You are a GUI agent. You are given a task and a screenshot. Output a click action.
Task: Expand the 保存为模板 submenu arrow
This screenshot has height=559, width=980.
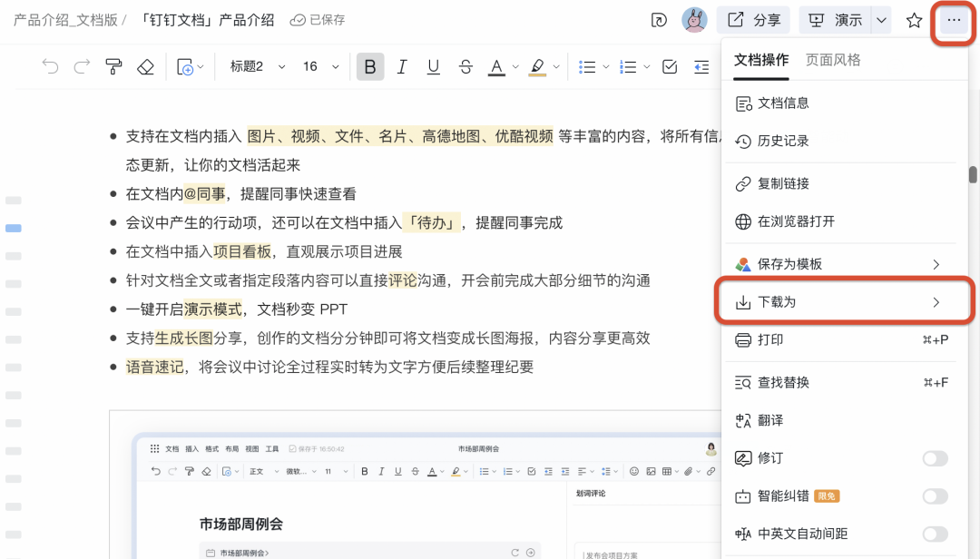click(x=936, y=264)
